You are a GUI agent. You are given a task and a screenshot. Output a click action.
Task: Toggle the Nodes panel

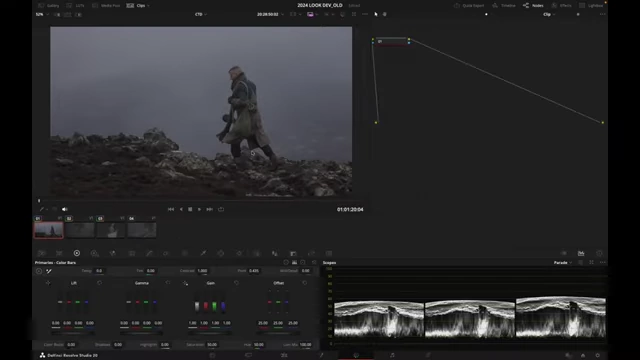533,5
